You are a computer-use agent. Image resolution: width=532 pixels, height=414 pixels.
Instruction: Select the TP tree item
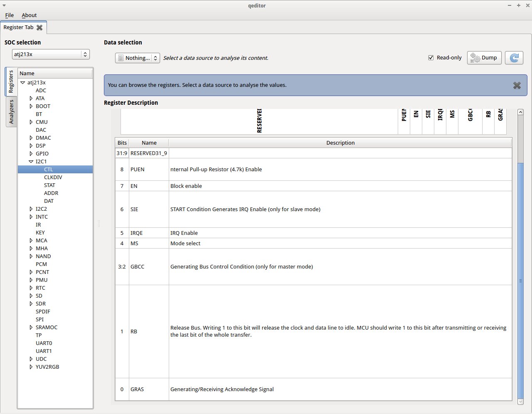tap(39, 335)
